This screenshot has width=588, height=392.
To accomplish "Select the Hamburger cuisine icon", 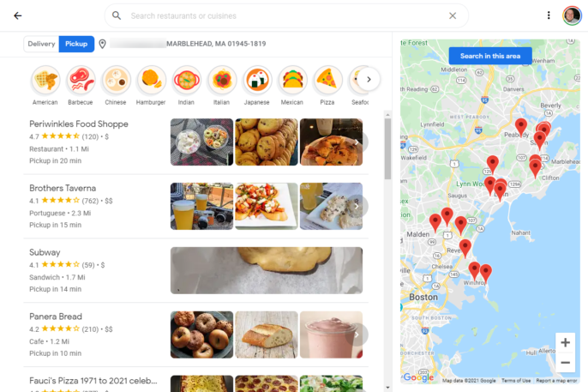I will pos(151,80).
